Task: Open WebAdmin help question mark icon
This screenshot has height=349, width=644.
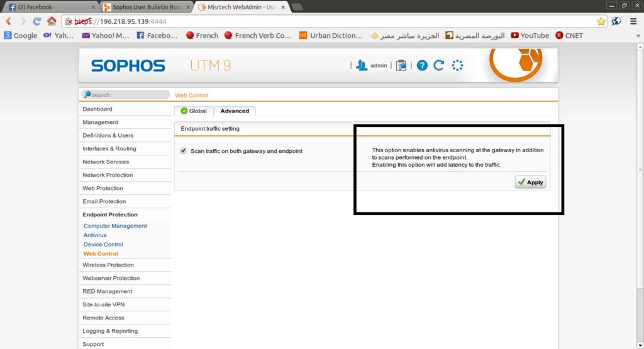Action: pyautogui.click(x=422, y=65)
